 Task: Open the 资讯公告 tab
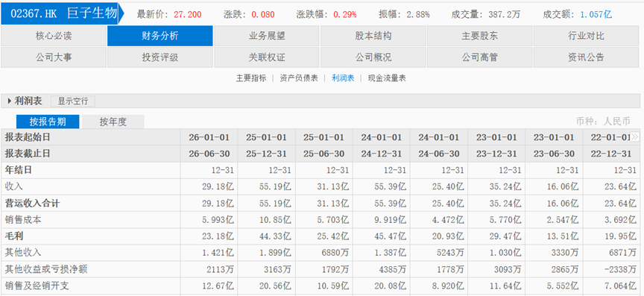[x=586, y=57]
